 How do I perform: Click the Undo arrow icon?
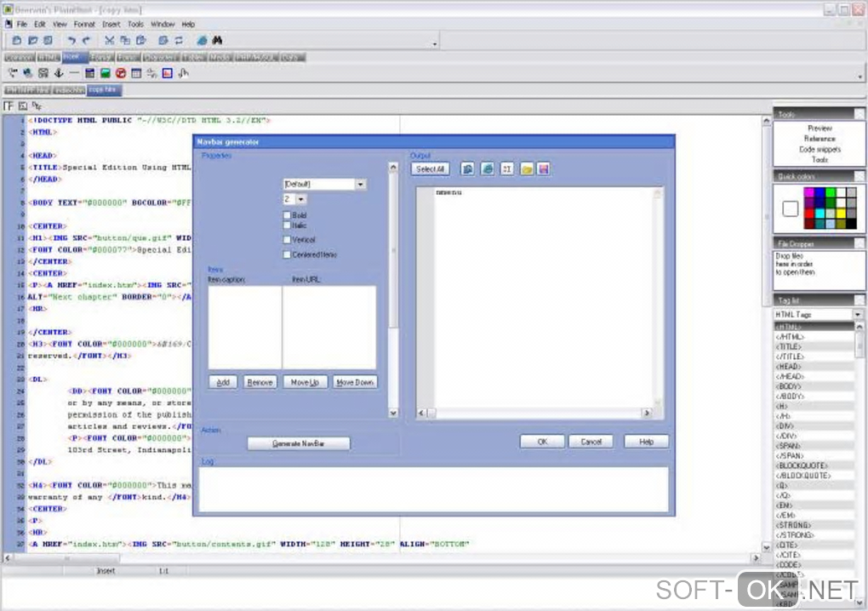pyautogui.click(x=71, y=40)
